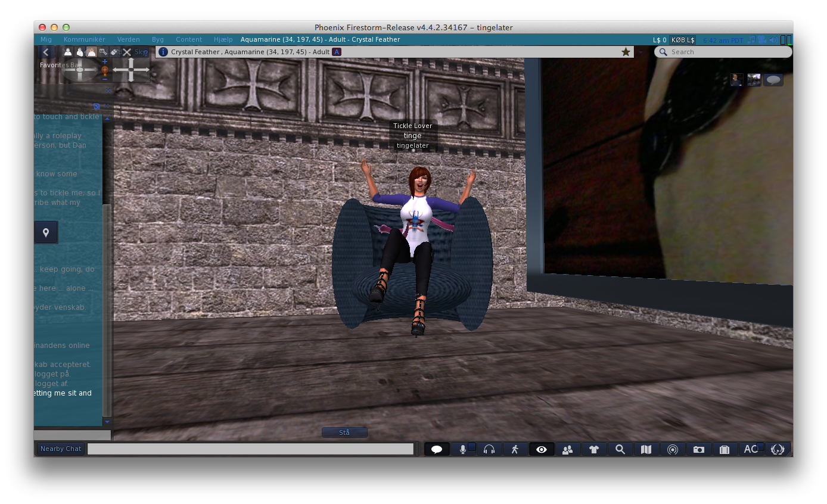Click the orange camera zoom slider knob
Screen dimensions: 827x504
(x=105, y=70)
